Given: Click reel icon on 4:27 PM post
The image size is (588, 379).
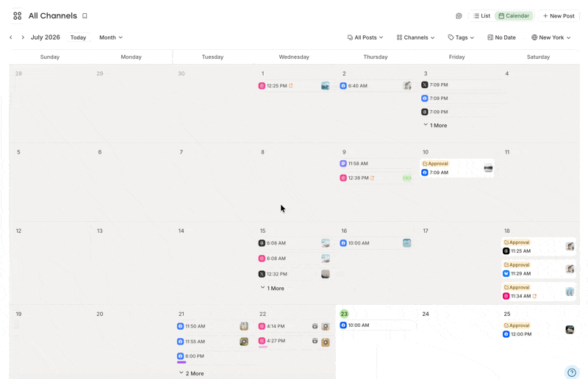Looking at the screenshot, I should (x=315, y=341).
